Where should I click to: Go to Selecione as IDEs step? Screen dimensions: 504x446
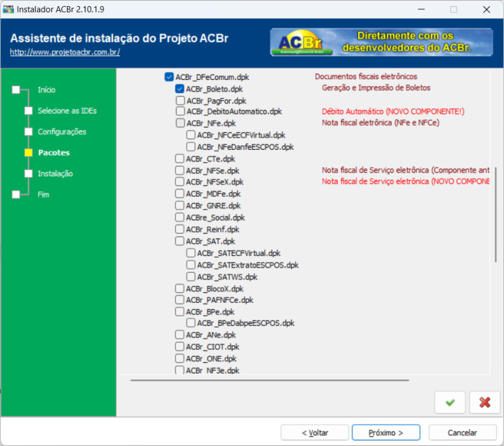[67, 111]
